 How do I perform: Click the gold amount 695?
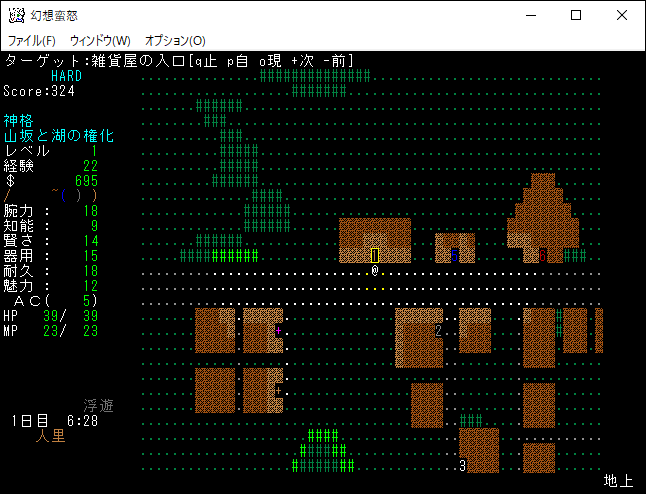point(86,181)
